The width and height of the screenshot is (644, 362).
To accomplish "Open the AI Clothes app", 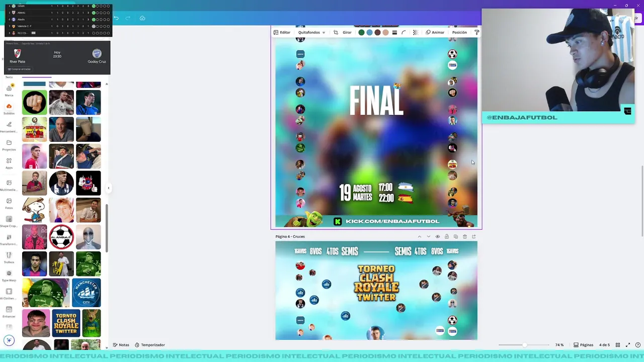I will (x=9, y=294).
